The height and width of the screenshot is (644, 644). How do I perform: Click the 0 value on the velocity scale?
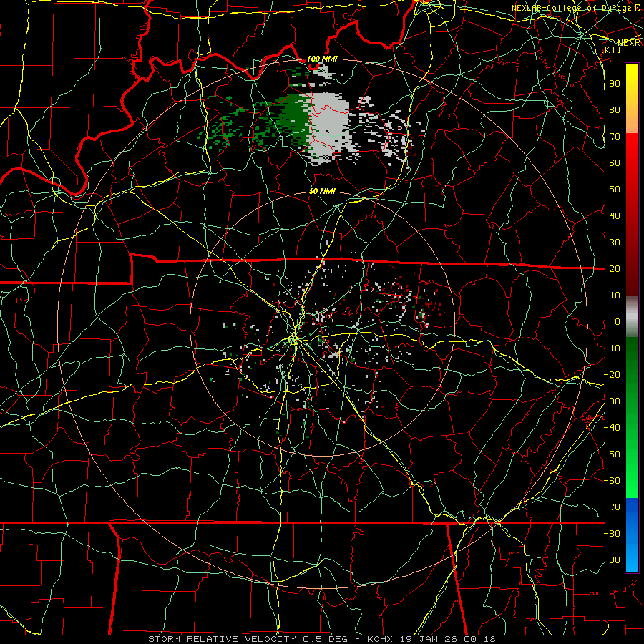tap(618, 321)
